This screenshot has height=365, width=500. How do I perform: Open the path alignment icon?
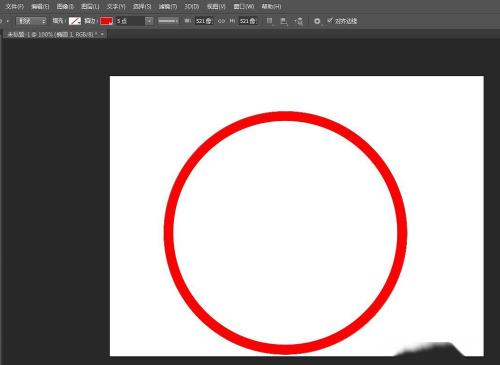(x=284, y=21)
